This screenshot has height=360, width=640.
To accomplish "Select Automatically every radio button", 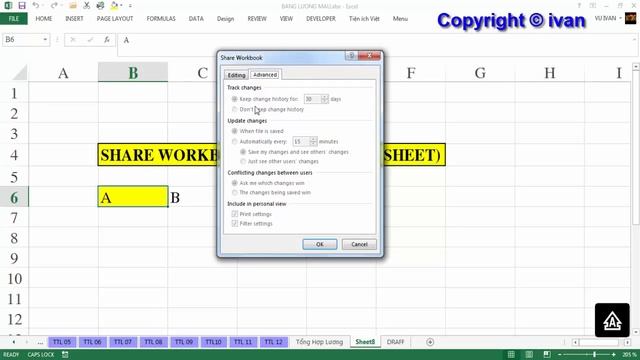I will coord(234,142).
